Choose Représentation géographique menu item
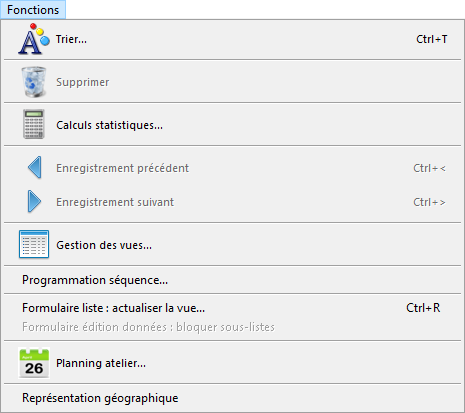 point(232,398)
